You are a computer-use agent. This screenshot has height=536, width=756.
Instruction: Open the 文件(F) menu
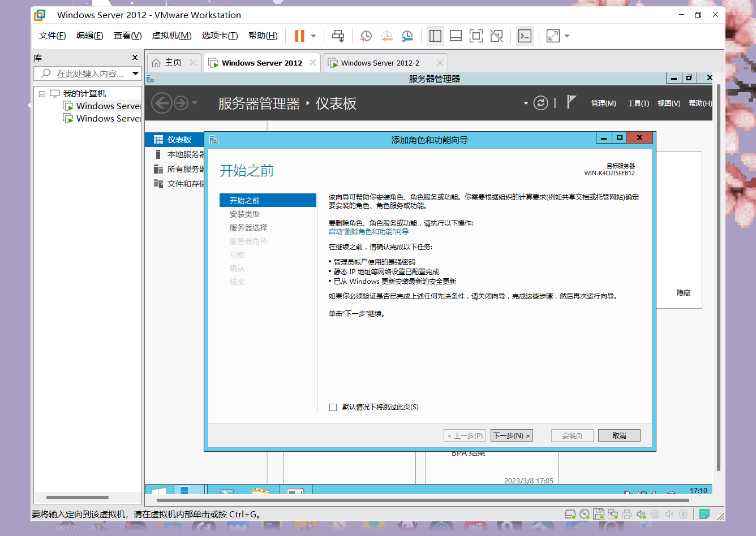(x=53, y=36)
